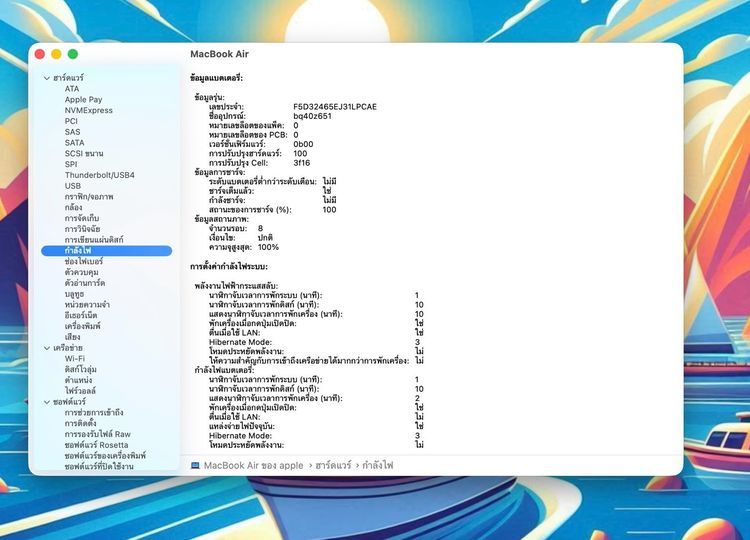
Task: Collapse the ฮาร์ดแวร์ section chevron
Action: [x=47, y=78]
